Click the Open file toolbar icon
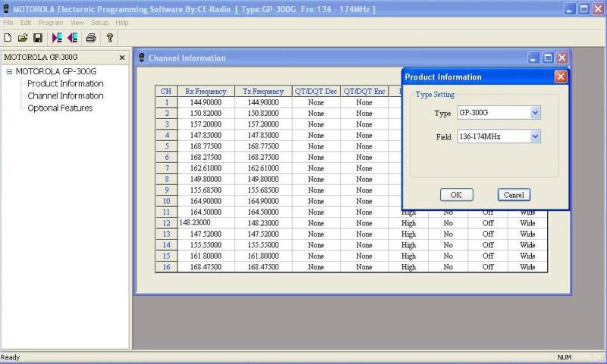This screenshot has width=607, height=364. coord(23,37)
